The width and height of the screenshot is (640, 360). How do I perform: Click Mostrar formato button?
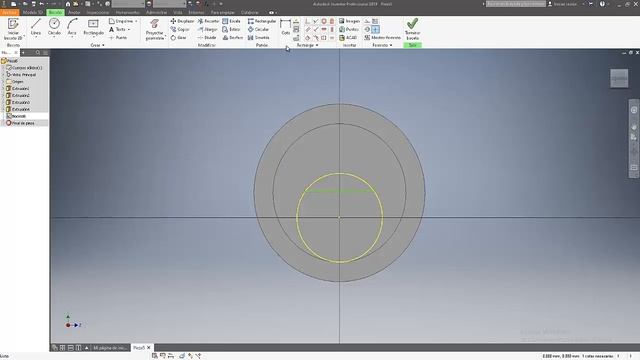[382, 38]
